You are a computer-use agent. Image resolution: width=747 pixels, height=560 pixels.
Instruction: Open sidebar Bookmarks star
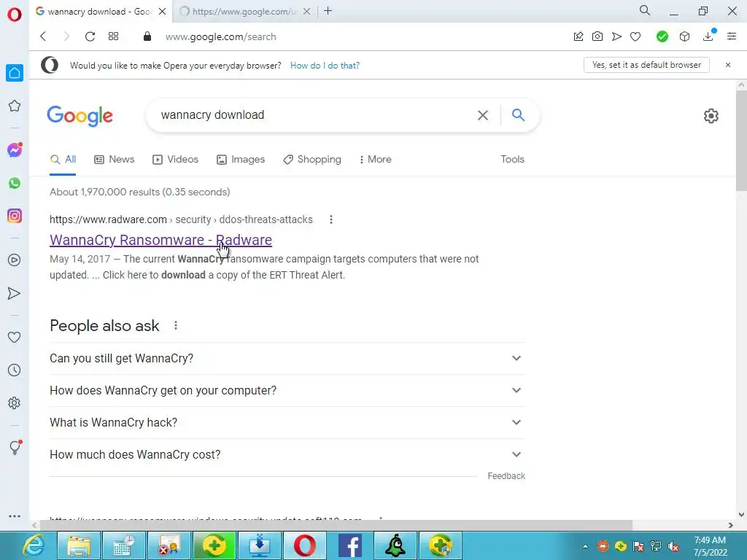point(15,106)
